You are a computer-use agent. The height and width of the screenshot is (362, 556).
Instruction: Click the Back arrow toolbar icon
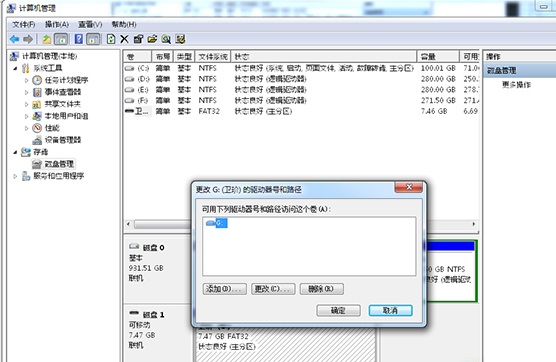(14, 39)
